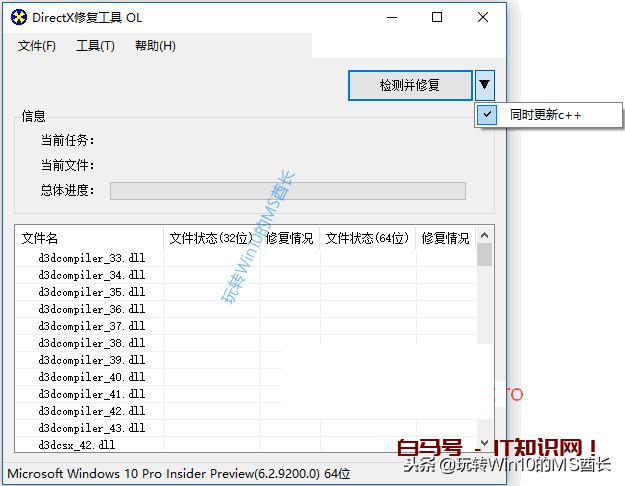Select d3dcsx_42.dll row
Screen dimensions: 625x486
pos(77,445)
